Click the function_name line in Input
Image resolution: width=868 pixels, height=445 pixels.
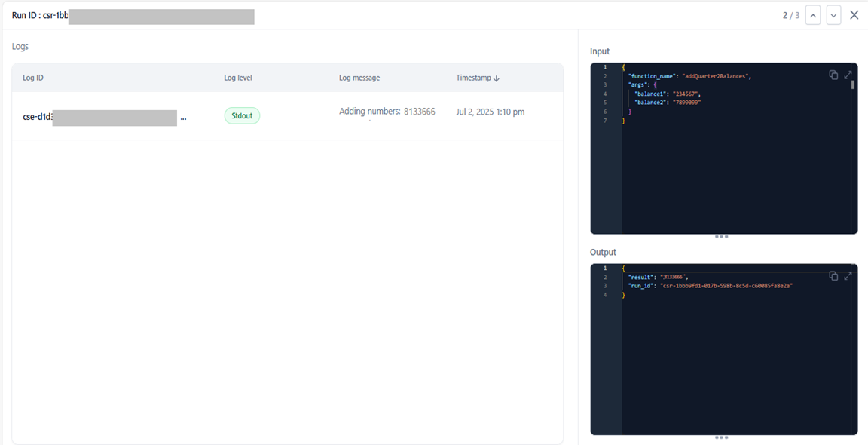tap(689, 76)
